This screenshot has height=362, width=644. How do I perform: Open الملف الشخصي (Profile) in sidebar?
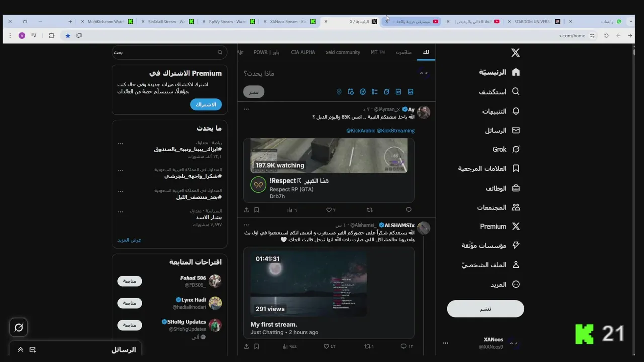tap(491, 265)
